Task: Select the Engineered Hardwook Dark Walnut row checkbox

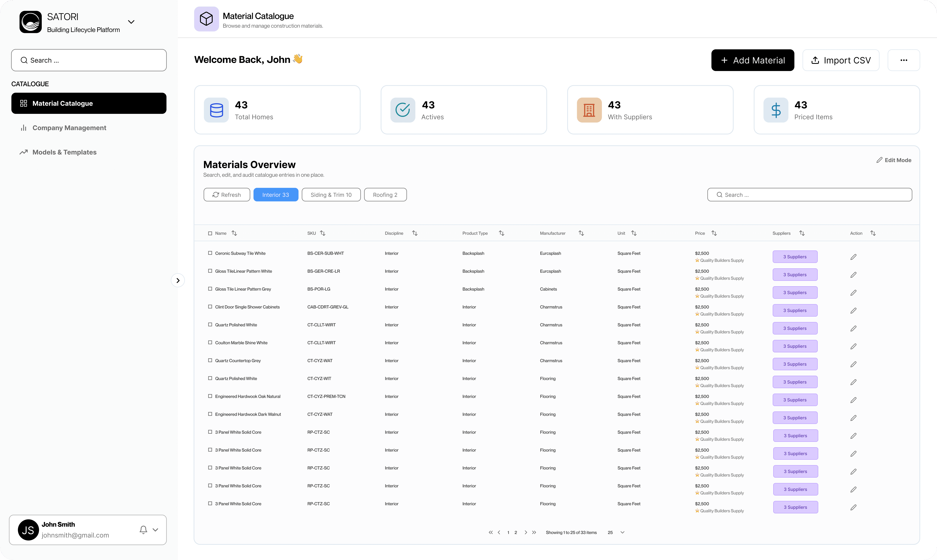Action: click(x=210, y=414)
